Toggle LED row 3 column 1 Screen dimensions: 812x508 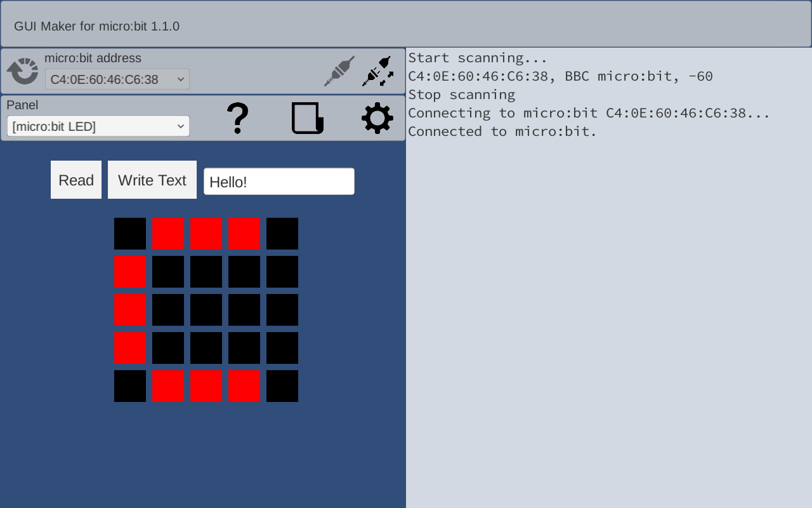click(130, 310)
